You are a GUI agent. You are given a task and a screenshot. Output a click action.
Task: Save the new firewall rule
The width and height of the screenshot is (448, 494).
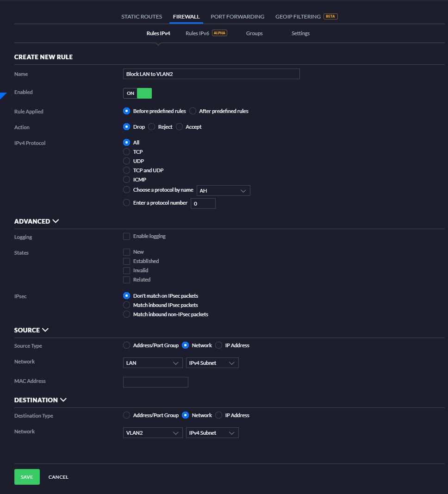(27, 477)
